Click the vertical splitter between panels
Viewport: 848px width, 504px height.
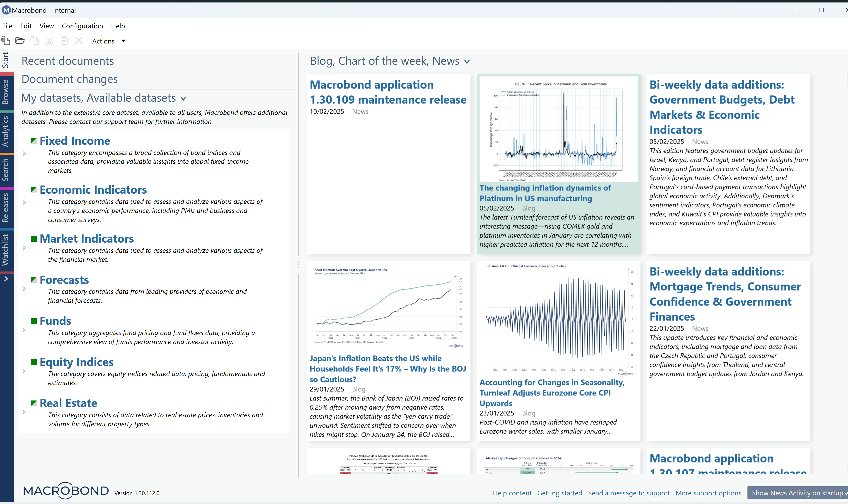tap(298, 265)
